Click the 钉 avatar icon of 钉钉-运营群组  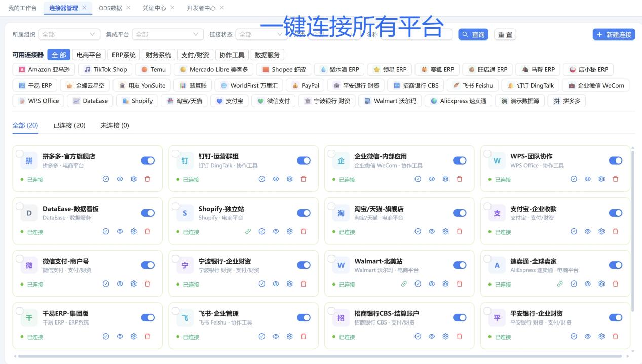[185, 160]
